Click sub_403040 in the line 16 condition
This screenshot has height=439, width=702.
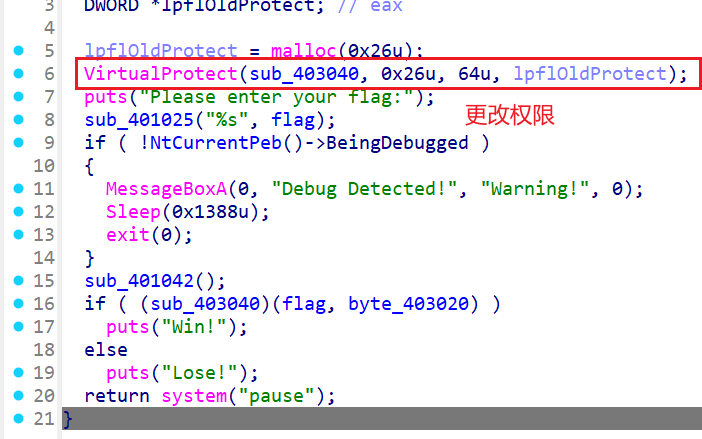tap(205, 304)
